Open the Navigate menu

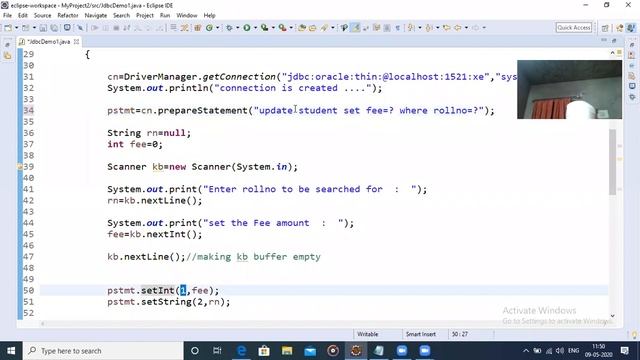96,16
